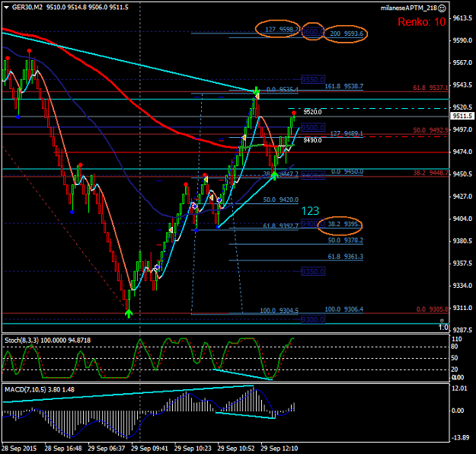Click the -13.89 value on MACD scale

pyautogui.click(x=460, y=437)
